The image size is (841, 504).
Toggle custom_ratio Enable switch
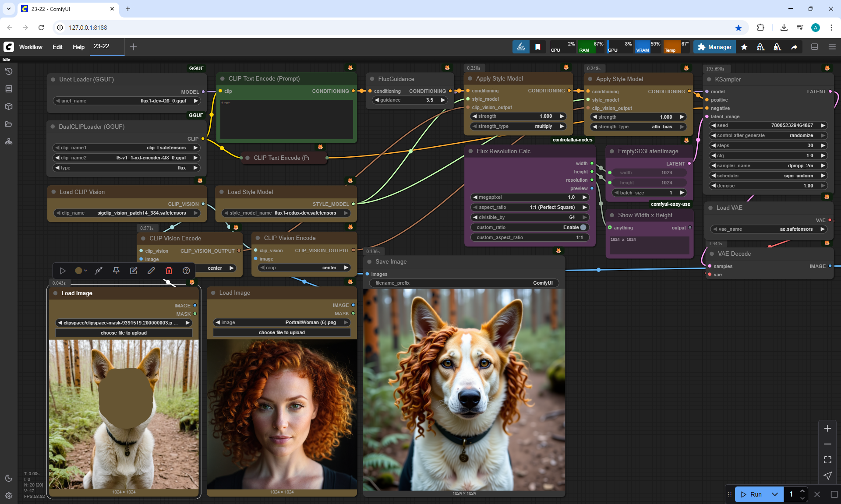point(583,227)
